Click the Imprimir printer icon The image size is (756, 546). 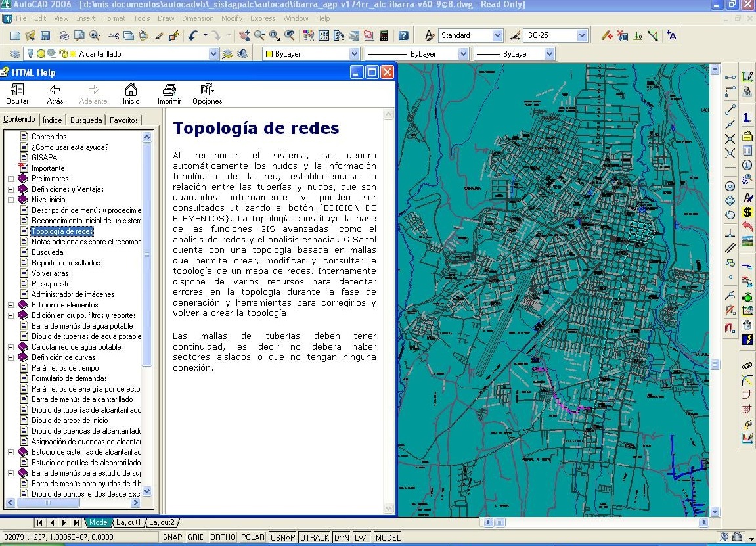169,94
